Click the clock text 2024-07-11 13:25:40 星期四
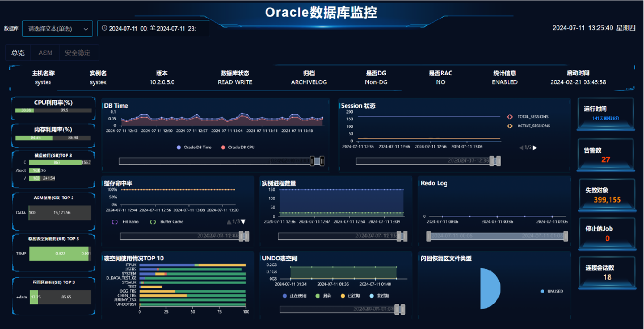 [594, 28]
